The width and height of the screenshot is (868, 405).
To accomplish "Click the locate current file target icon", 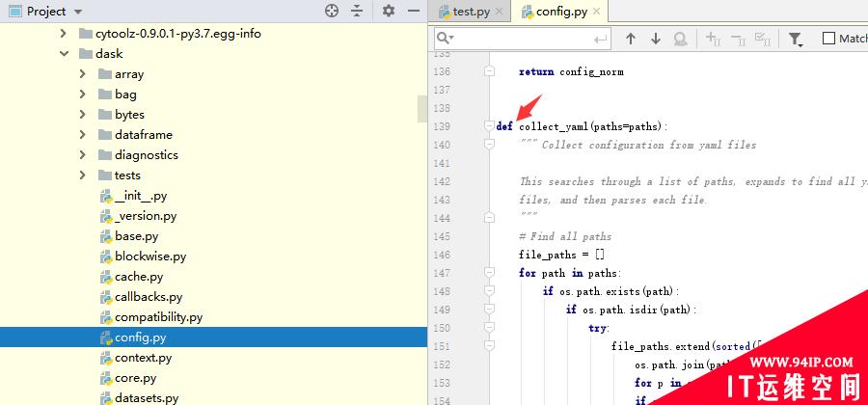I will point(332,11).
